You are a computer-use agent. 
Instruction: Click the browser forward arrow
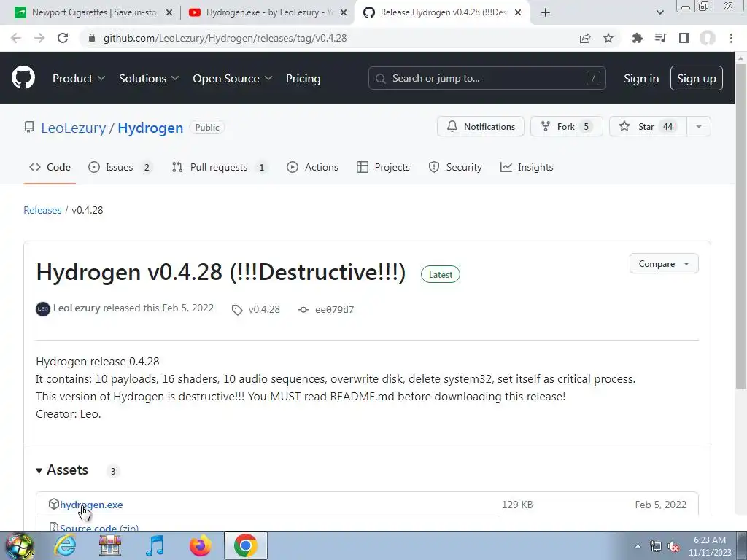(x=39, y=38)
